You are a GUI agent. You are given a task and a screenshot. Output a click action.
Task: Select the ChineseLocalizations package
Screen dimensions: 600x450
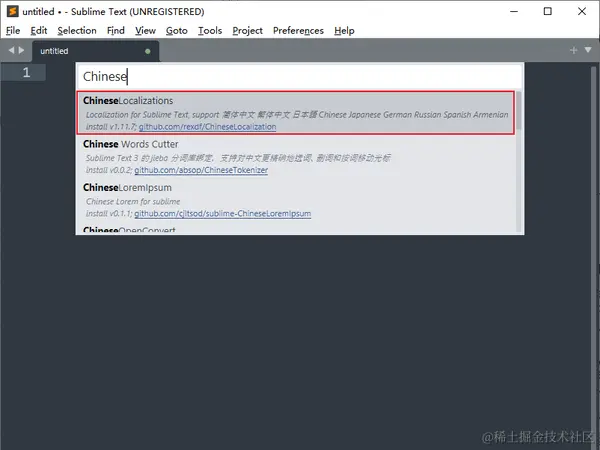[x=296, y=113]
